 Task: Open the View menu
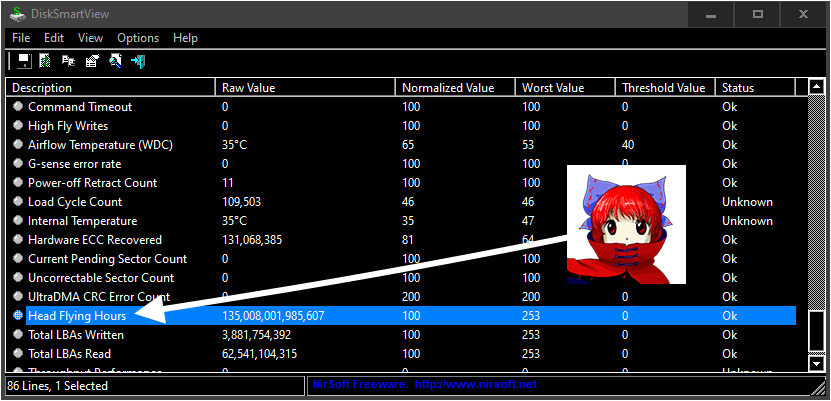[90, 38]
